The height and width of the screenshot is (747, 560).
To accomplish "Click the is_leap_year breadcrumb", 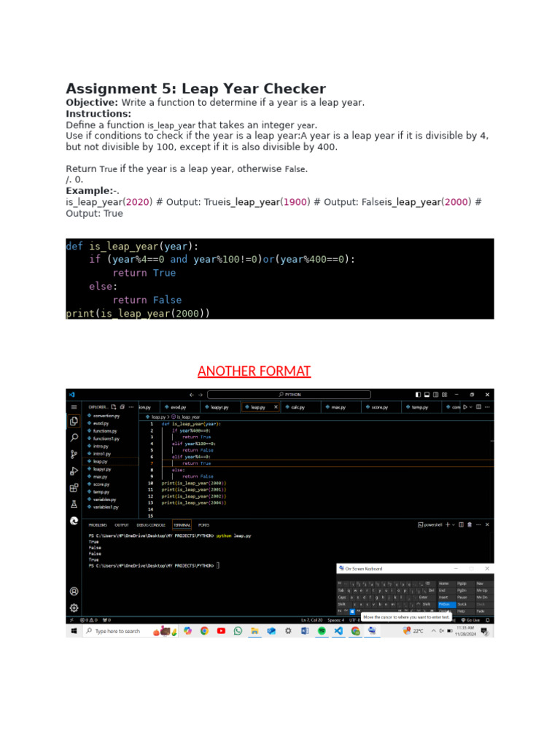I will [186, 417].
